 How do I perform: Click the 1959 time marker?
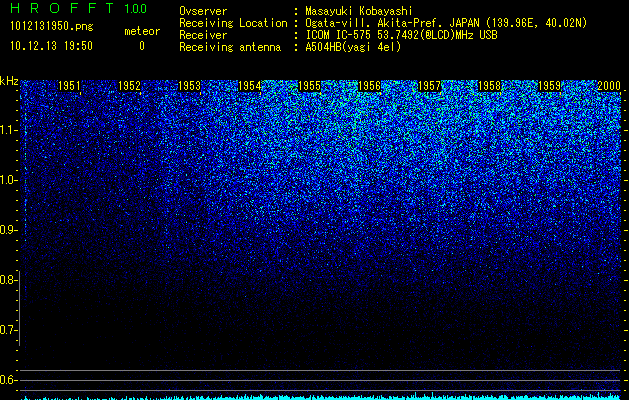coord(549,86)
